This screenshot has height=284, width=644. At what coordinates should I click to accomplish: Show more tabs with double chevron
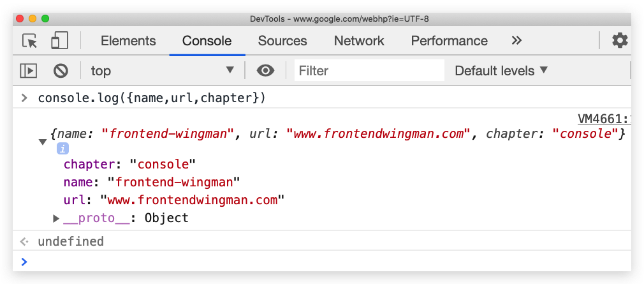point(516,41)
